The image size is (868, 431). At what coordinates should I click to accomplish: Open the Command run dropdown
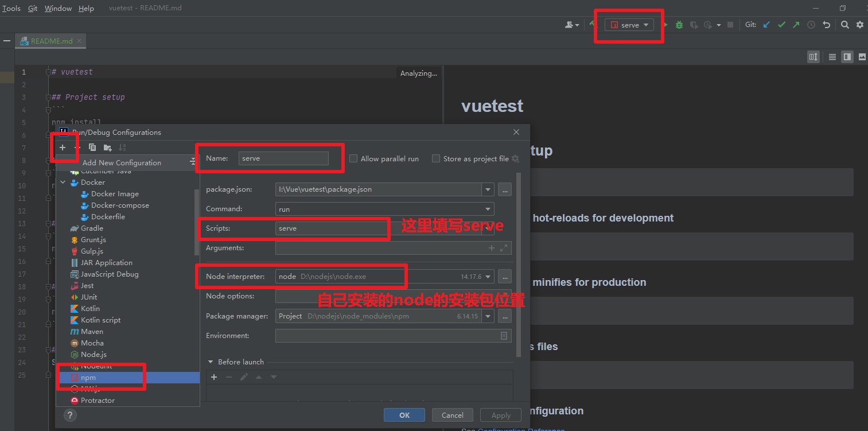click(488, 209)
